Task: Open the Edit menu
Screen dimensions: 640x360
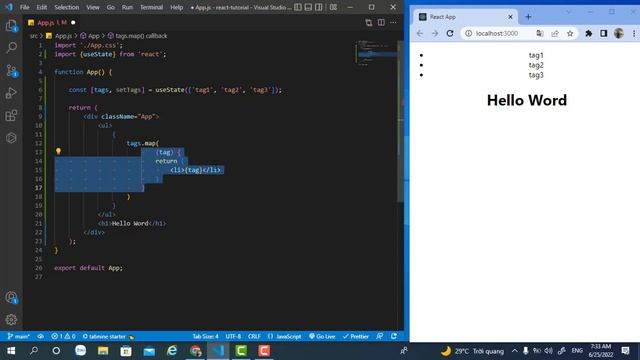Action: click(42, 7)
